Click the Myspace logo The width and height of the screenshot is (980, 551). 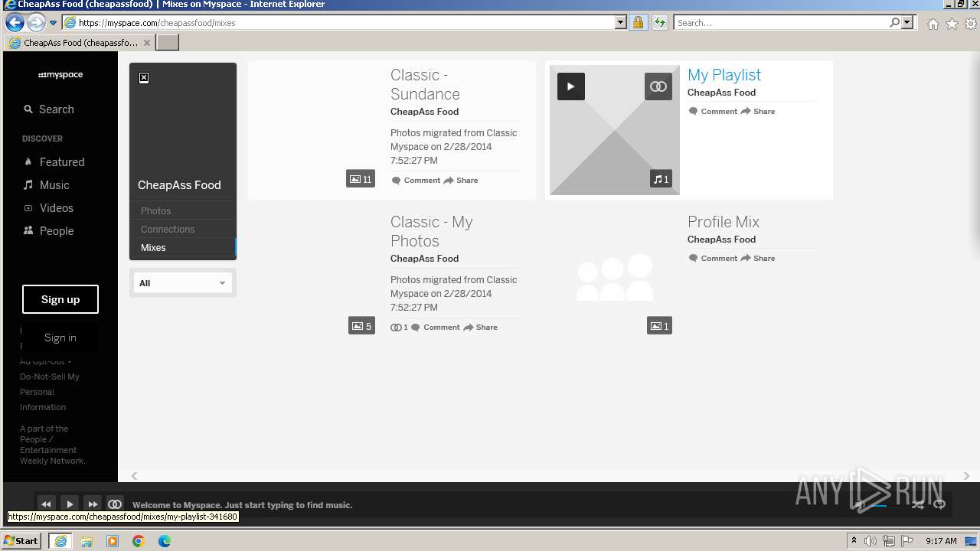(x=60, y=75)
